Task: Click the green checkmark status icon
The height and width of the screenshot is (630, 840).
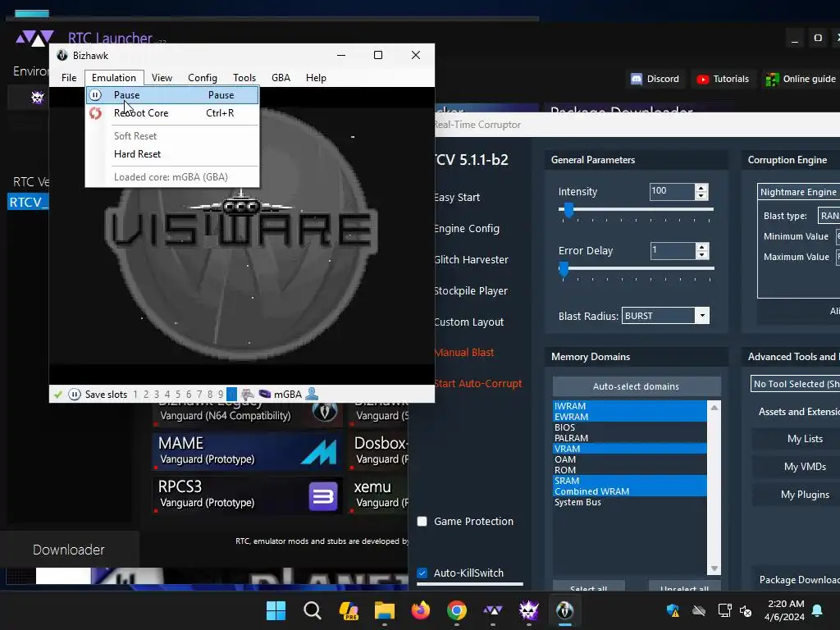Action: tap(58, 395)
